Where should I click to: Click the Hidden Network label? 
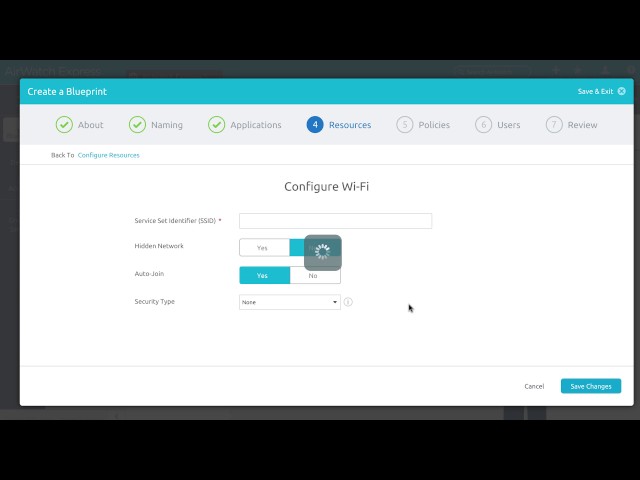click(159, 246)
